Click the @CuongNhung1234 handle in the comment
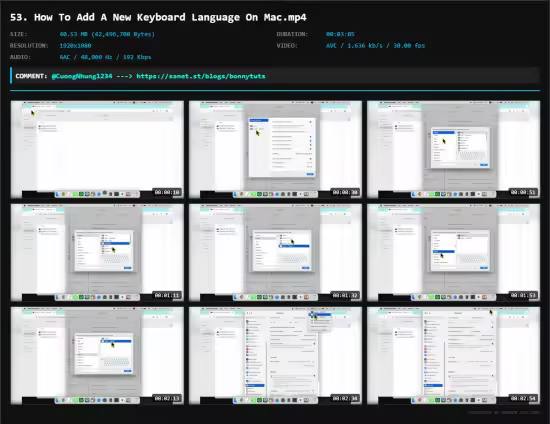Screen dimensions: 550x424 click(82, 76)
